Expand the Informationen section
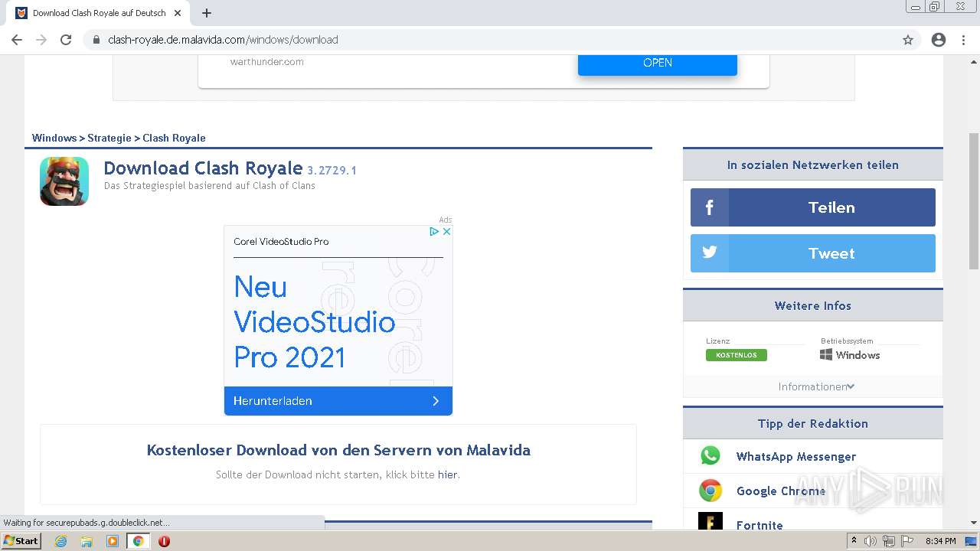This screenshot has width=980, height=551. (816, 386)
